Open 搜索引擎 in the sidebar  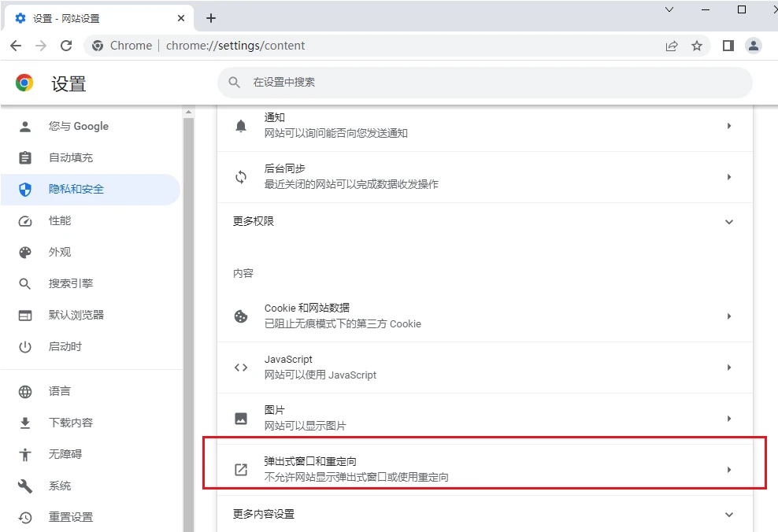pos(71,283)
